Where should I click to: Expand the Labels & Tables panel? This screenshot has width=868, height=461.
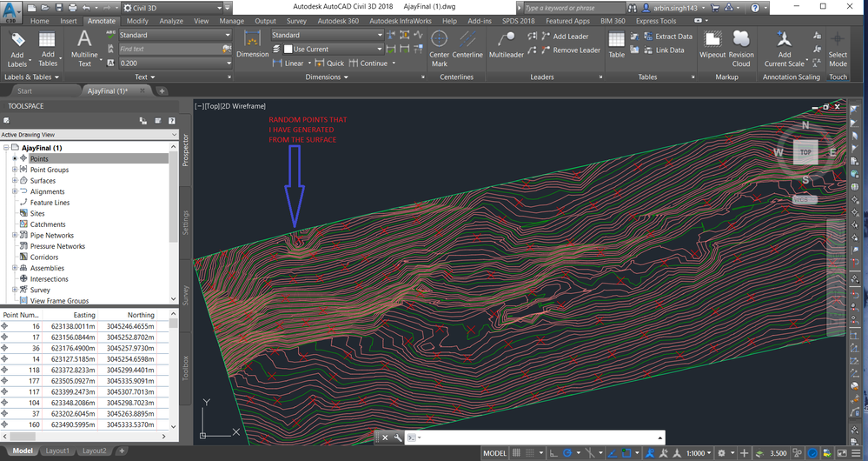pyautogui.click(x=31, y=77)
